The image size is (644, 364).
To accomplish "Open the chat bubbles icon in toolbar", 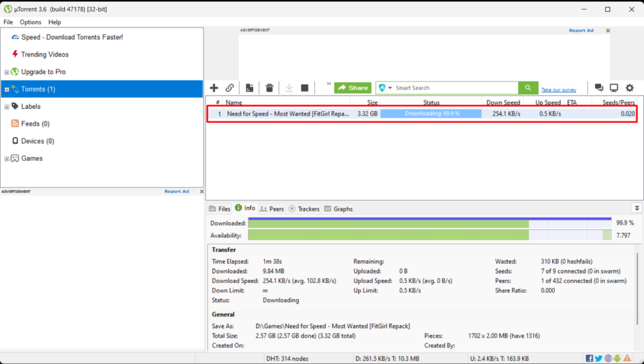I will pyautogui.click(x=599, y=88).
